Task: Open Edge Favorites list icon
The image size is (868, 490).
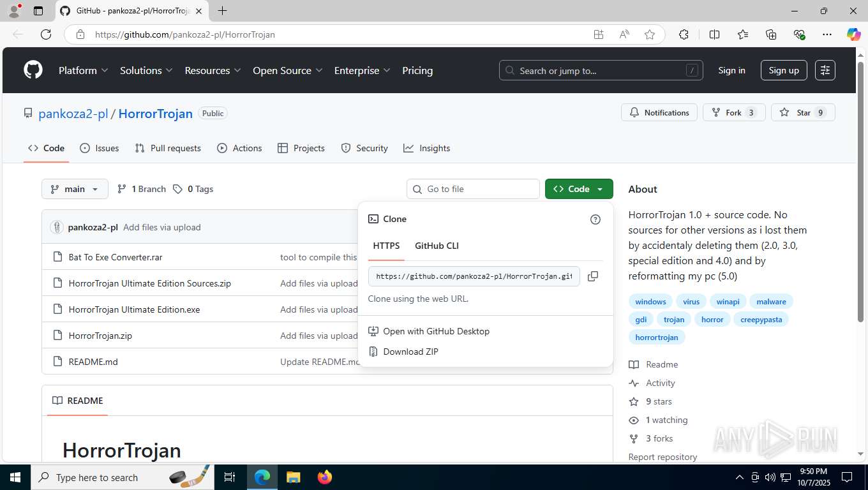Action: (x=743, y=34)
